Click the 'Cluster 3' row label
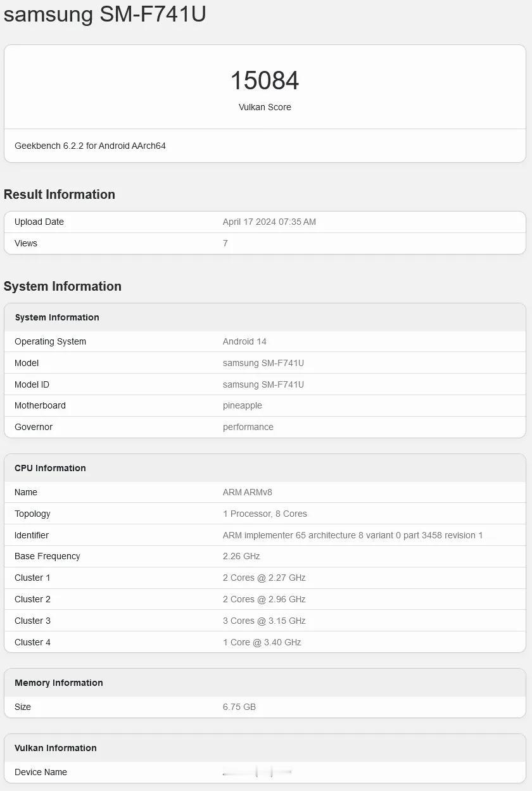Image resolution: width=532 pixels, height=791 pixels. (x=32, y=621)
